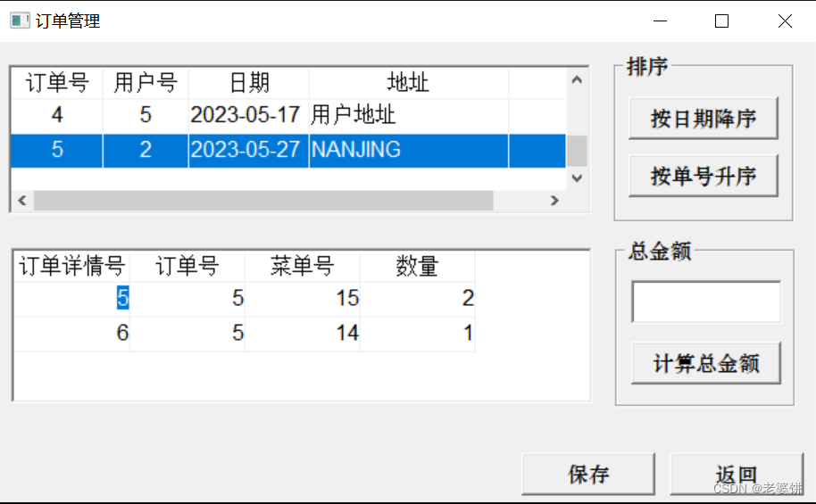816x504 pixels.
Task: Minimize the 订单管理 window
Action: [x=660, y=21]
